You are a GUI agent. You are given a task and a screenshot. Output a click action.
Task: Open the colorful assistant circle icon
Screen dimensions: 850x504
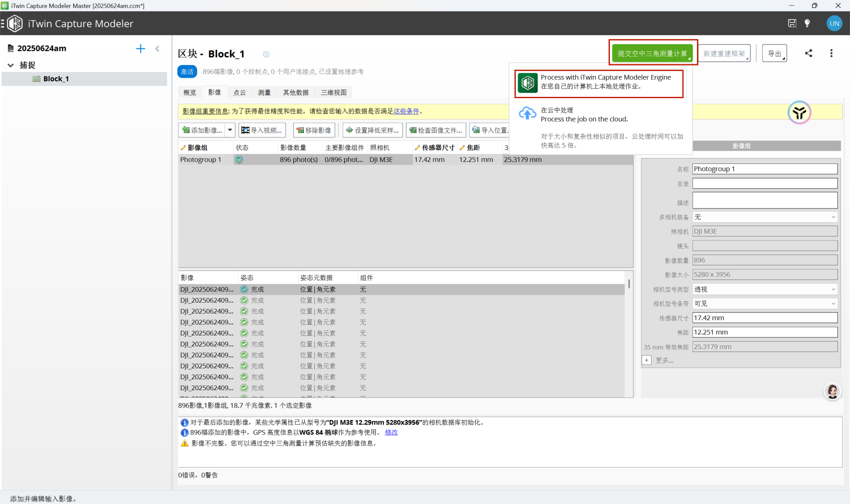(799, 113)
